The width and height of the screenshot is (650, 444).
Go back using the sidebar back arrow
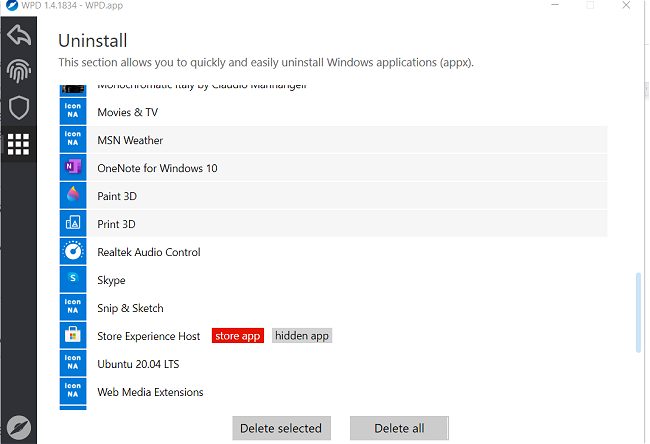19,35
